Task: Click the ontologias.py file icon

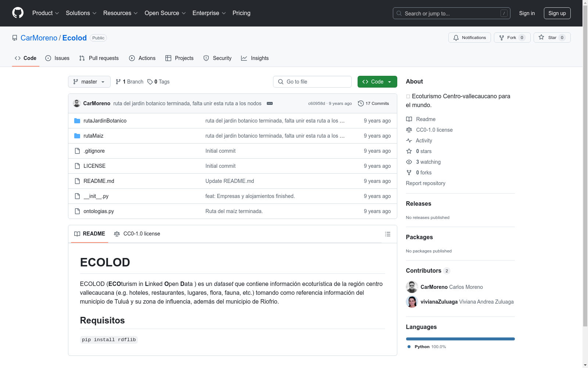Action: [77, 211]
